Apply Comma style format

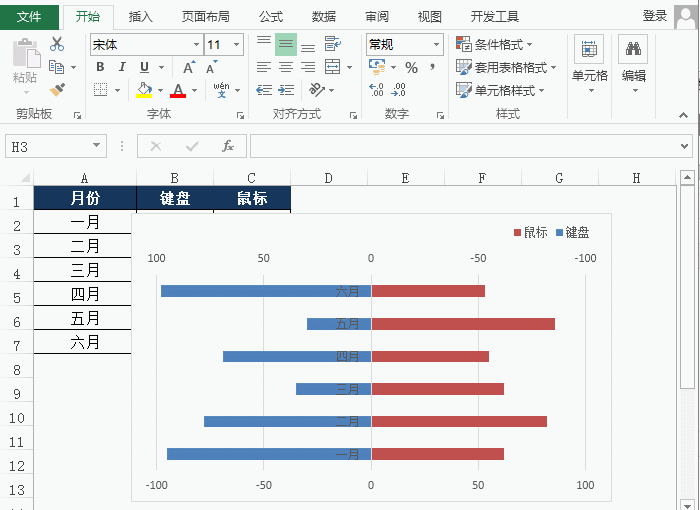432,67
